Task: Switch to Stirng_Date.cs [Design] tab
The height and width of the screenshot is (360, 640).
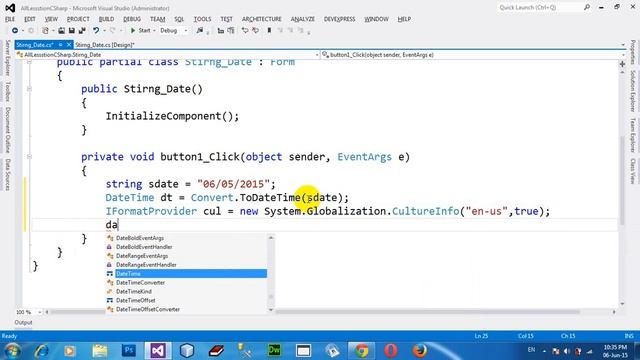Action: point(105,45)
